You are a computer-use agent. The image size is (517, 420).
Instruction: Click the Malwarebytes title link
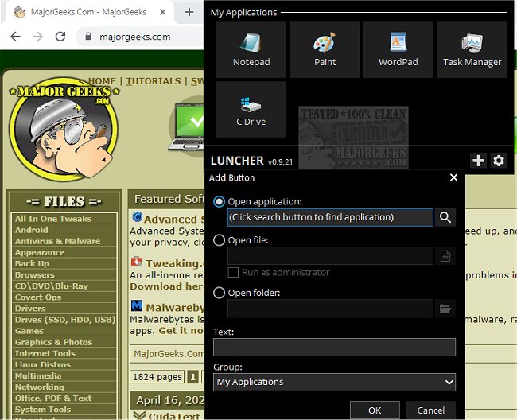click(175, 308)
